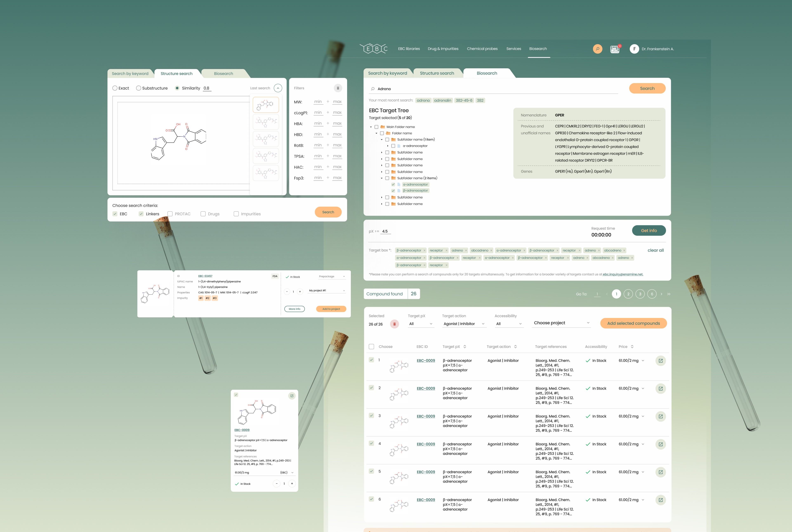Click the 'Add selected compounds' button
The width and height of the screenshot is (792, 532).
coord(633,323)
